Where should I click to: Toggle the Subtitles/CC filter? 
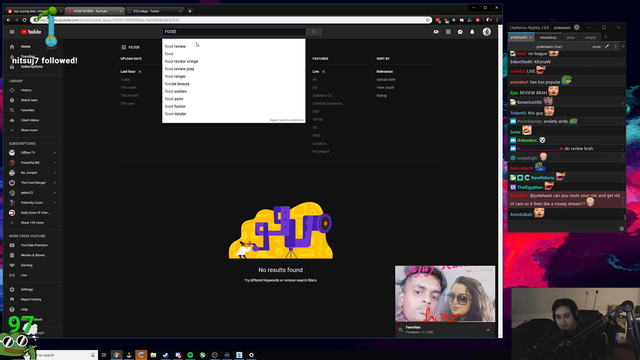tap(322, 96)
